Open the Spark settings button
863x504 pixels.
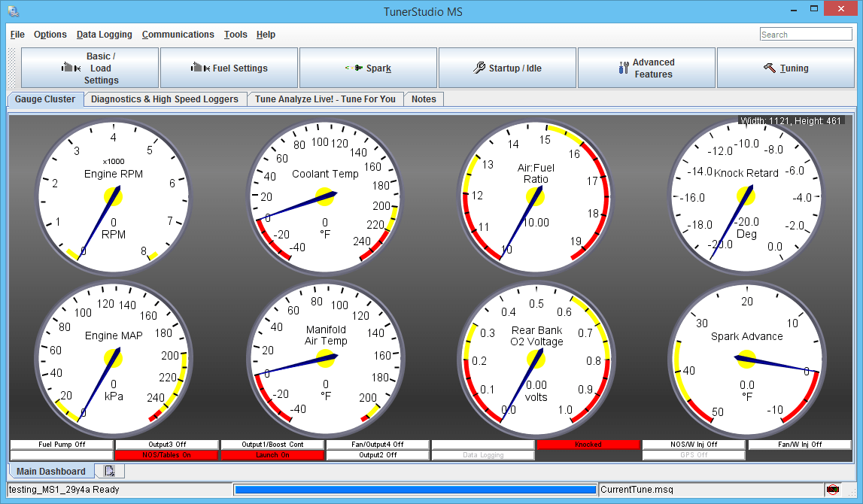(x=368, y=68)
